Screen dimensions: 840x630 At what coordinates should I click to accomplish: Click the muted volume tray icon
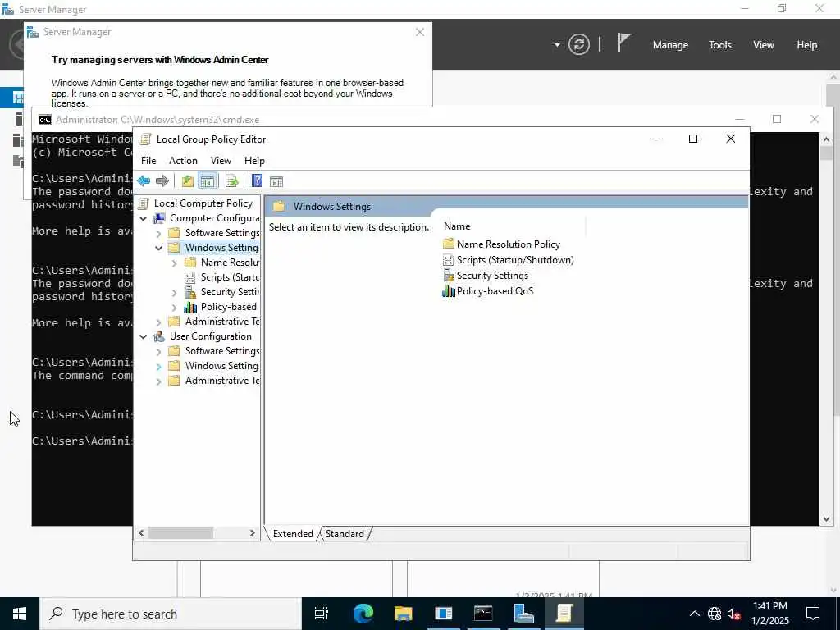pyautogui.click(x=733, y=614)
